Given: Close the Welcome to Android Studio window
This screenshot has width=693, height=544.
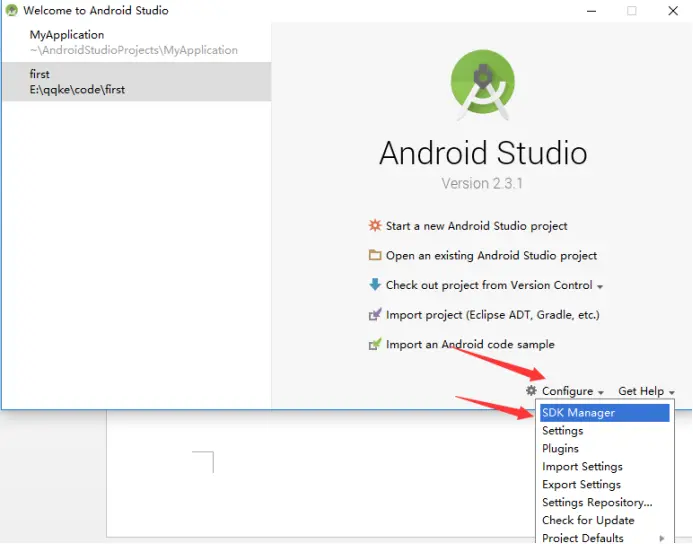Looking at the screenshot, I should click(673, 11).
